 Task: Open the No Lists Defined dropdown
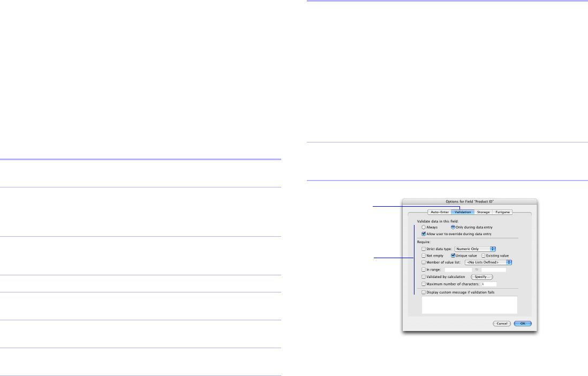[x=488, y=262]
